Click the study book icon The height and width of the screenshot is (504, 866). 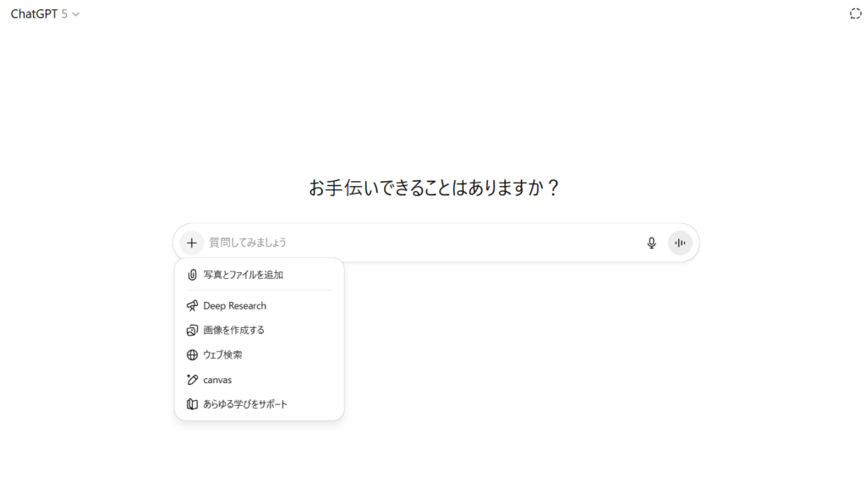point(192,404)
